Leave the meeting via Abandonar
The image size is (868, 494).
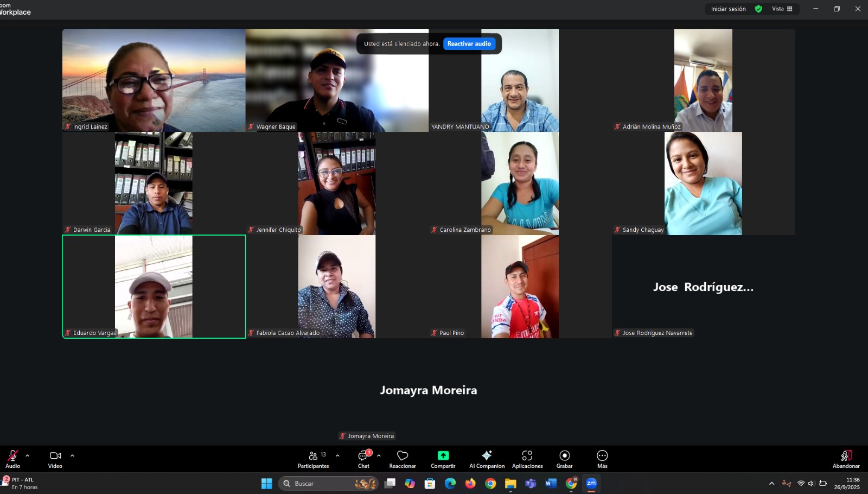click(x=846, y=459)
